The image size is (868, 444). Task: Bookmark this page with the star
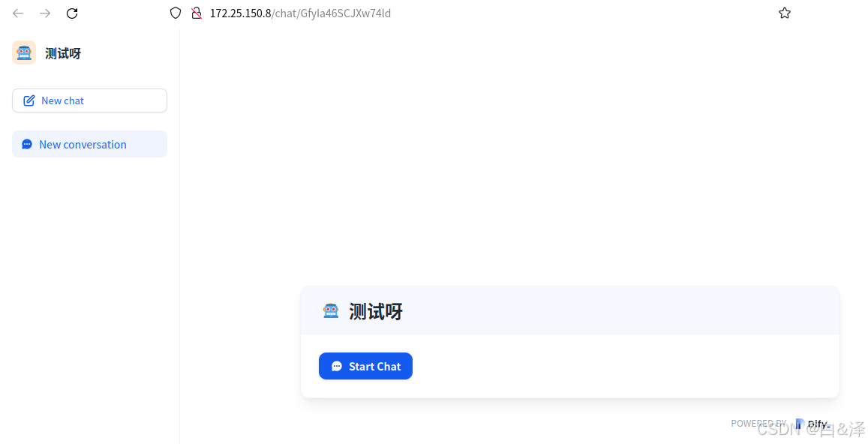click(x=785, y=13)
